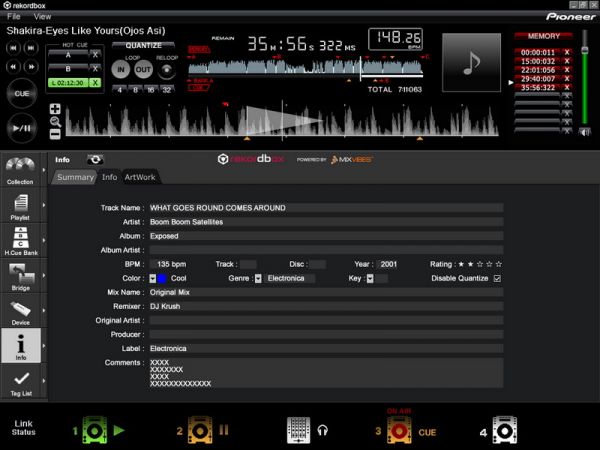
Task: Jump to memory cue 15:00:032
Action: click(x=538, y=61)
